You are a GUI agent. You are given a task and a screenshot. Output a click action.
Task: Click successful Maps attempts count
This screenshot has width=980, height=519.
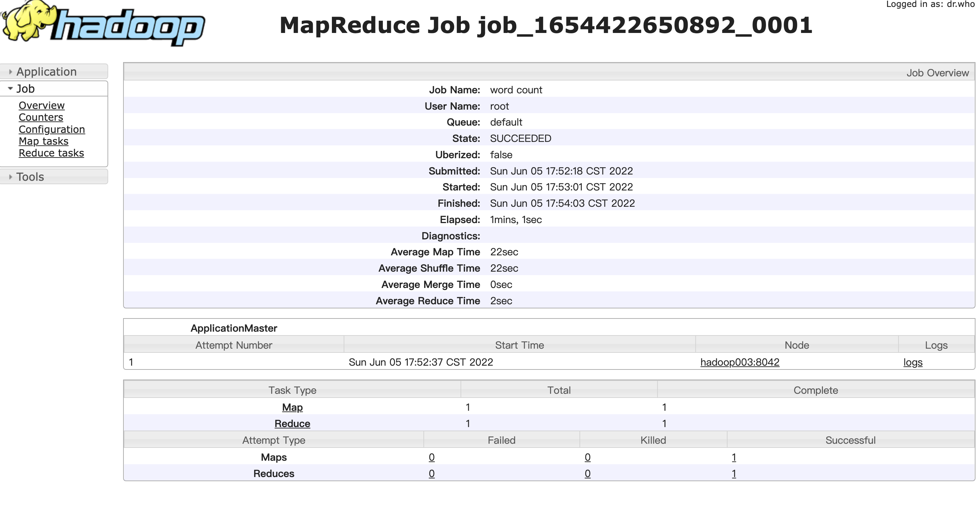click(734, 457)
